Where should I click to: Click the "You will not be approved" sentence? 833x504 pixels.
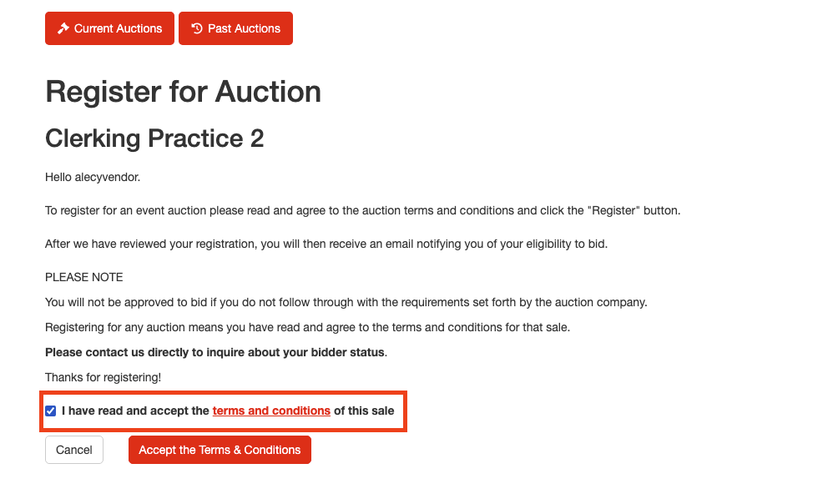pyautogui.click(x=346, y=302)
